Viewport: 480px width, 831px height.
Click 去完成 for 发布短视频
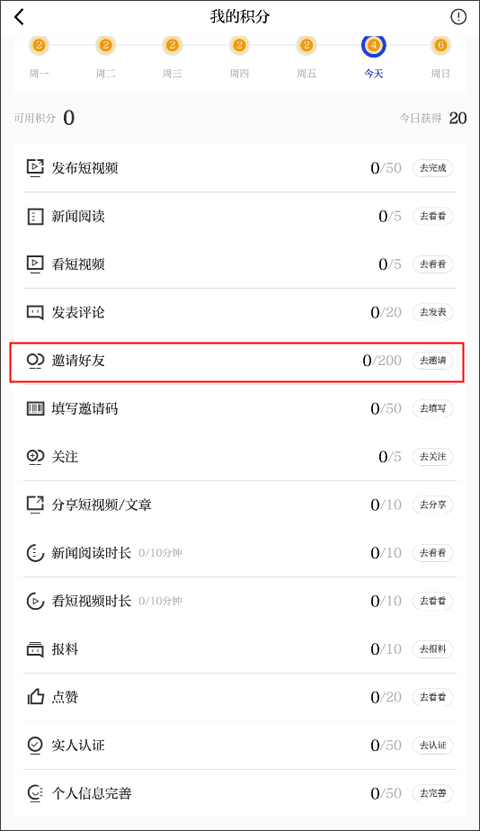(433, 168)
